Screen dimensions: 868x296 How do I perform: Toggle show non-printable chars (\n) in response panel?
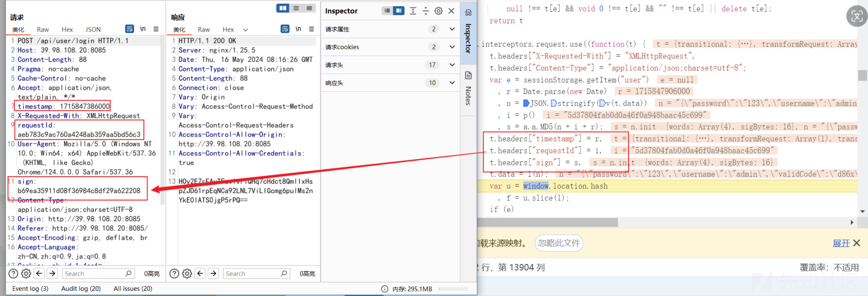(x=298, y=29)
